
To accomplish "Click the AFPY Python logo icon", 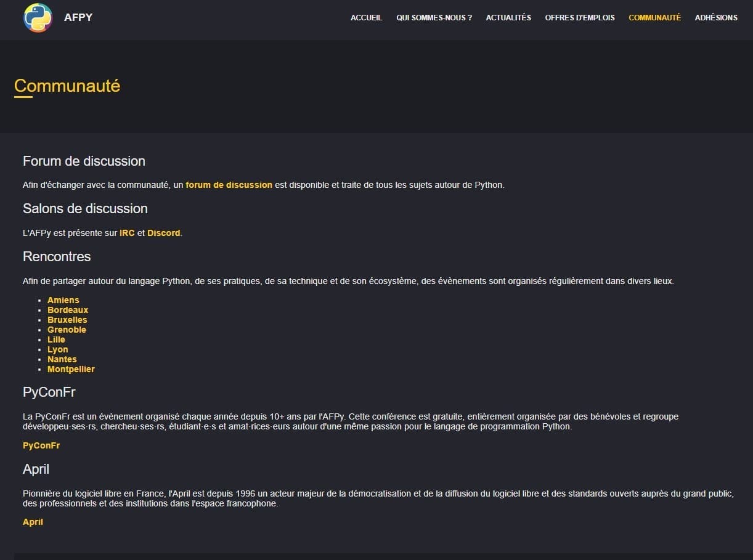I will [x=38, y=18].
